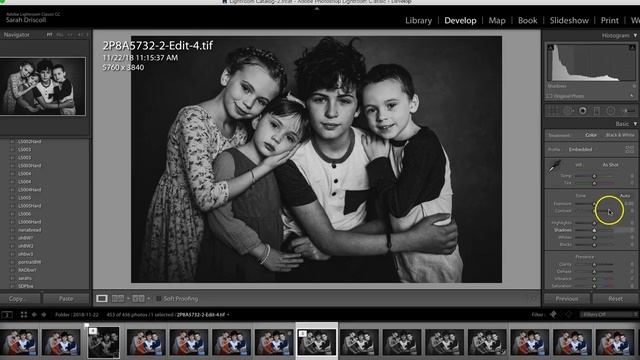Open the Book module
The image size is (640, 360).
pyautogui.click(x=527, y=20)
